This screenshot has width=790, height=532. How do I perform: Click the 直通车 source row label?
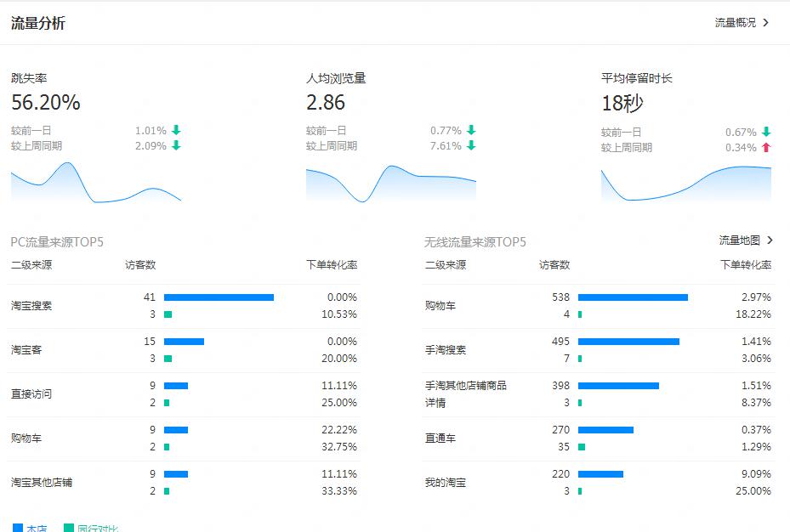pyautogui.click(x=440, y=439)
